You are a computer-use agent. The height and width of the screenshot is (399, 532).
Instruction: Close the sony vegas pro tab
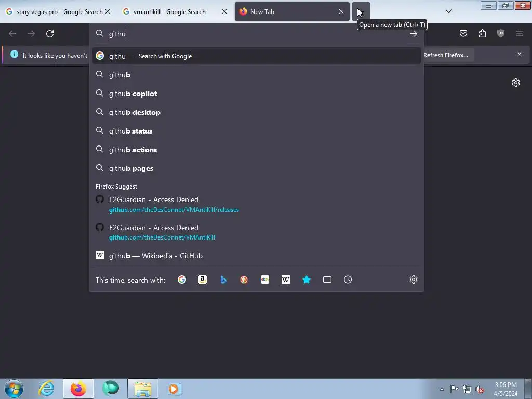(108, 11)
